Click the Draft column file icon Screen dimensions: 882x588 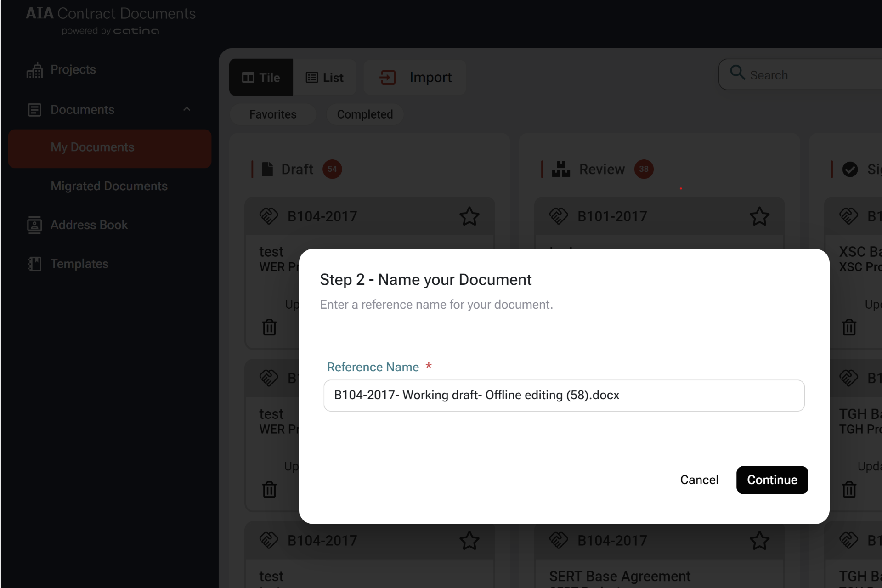(267, 169)
